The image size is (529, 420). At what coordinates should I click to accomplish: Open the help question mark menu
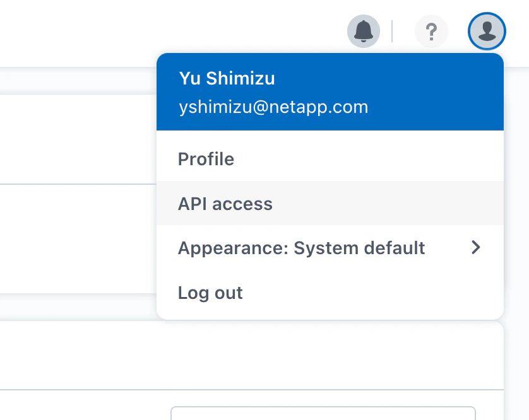(431, 31)
